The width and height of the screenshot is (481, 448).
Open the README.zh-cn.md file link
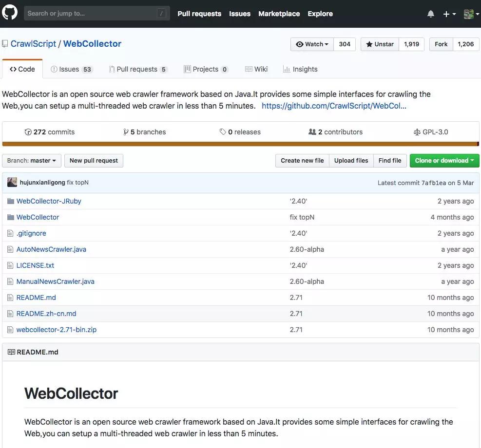[46, 314]
